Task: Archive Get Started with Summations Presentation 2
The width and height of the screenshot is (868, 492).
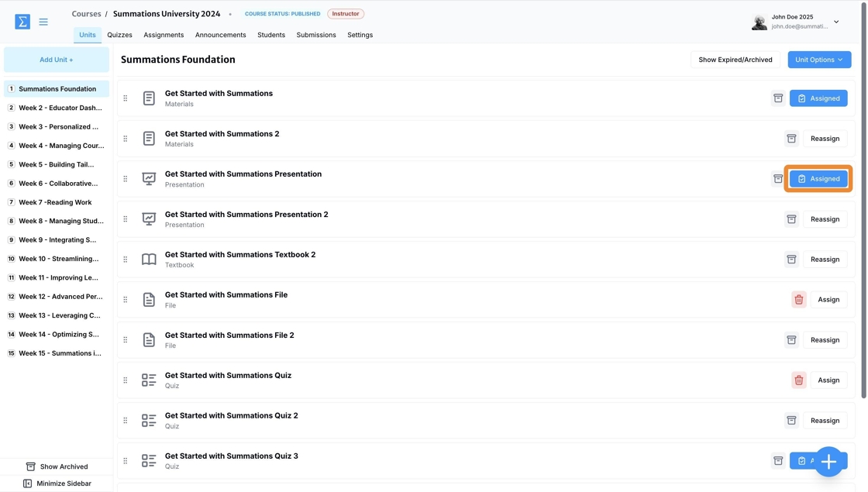Action: 791,219
